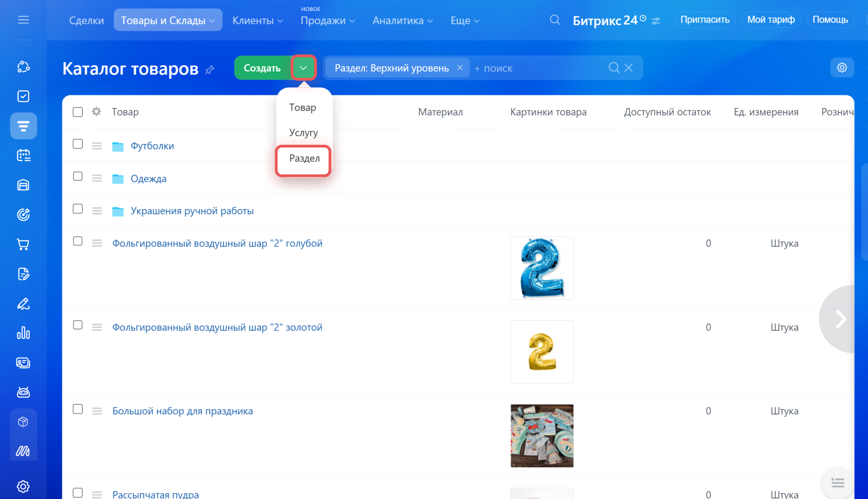
Task: Open the gold balloon 2 thumbnail
Action: (x=542, y=352)
